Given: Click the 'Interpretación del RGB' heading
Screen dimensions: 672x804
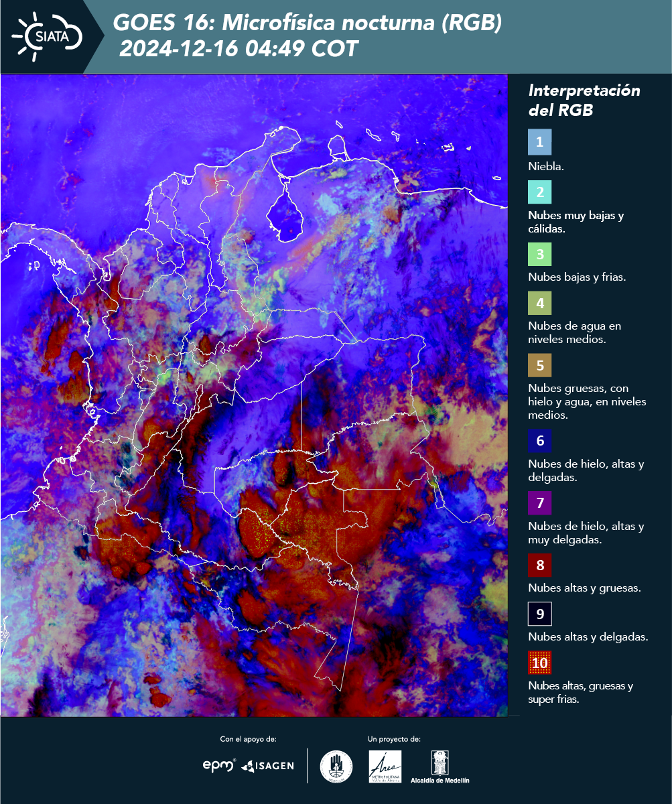Looking at the screenshot, I should coord(584,100).
